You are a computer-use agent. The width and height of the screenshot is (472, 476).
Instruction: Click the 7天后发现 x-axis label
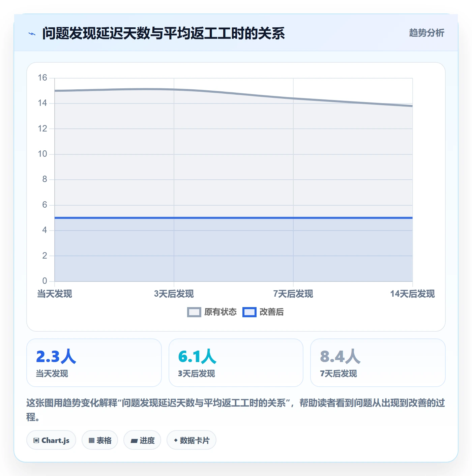click(293, 294)
